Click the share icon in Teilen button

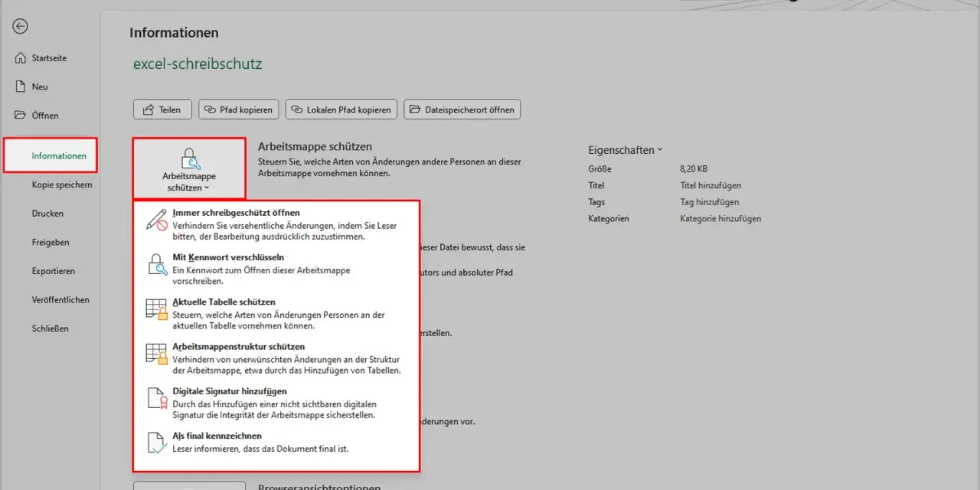click(x=148, y=109)
